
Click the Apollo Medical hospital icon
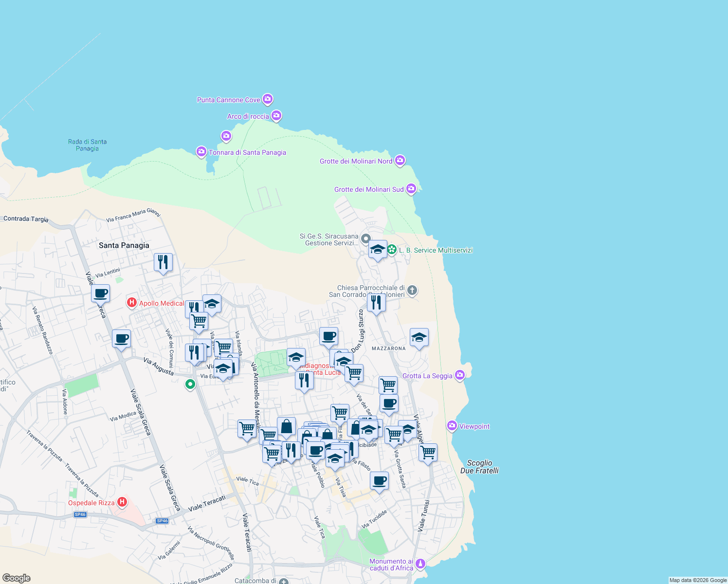(x=132, y=303)
